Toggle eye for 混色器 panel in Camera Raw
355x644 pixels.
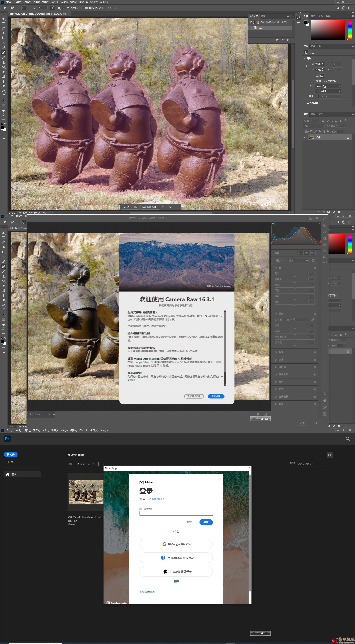click(x=315, y=367)
